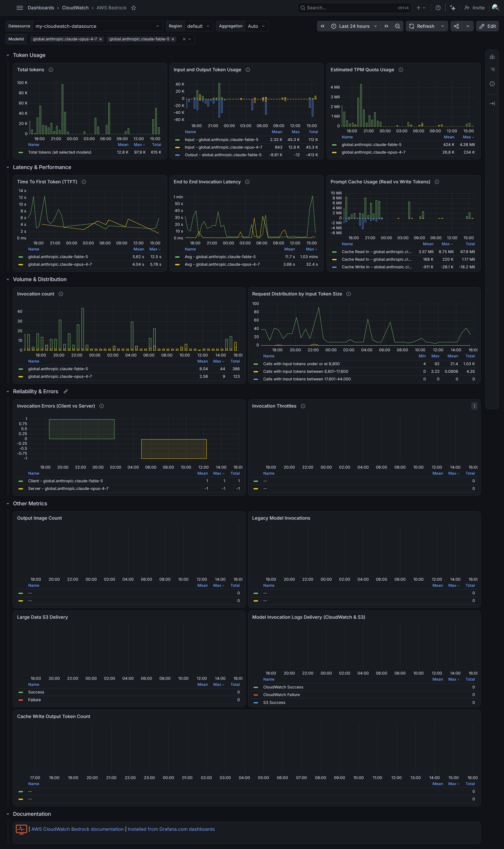
Task: Open the export sidebar icon
Action: point(492,57)
